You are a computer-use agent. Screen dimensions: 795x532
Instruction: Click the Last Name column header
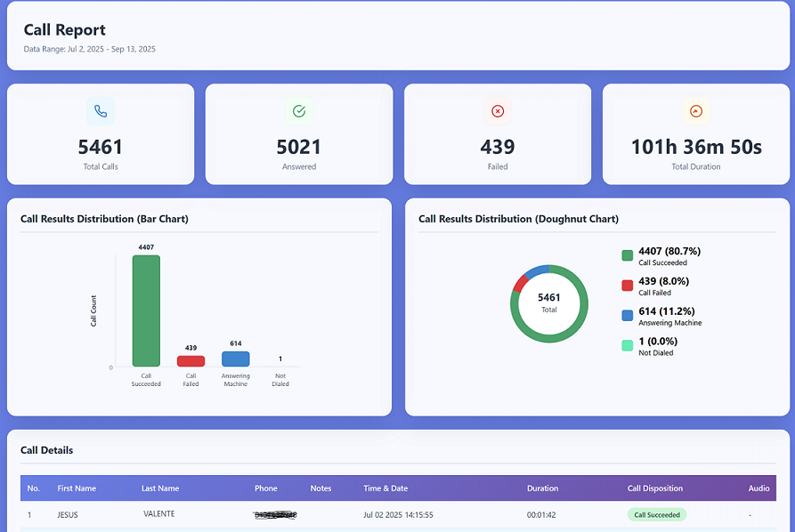click(x=160, y=488)
